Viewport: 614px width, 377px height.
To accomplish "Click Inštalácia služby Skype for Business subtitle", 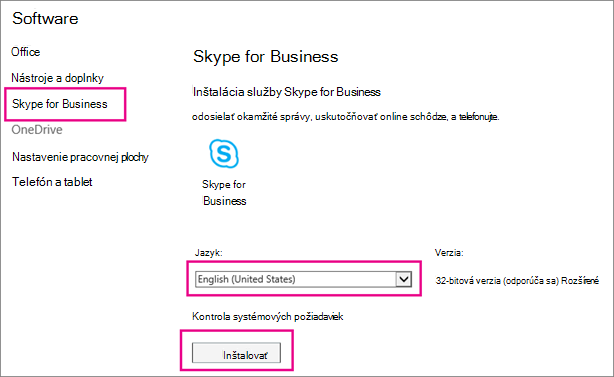I will 287,92.
